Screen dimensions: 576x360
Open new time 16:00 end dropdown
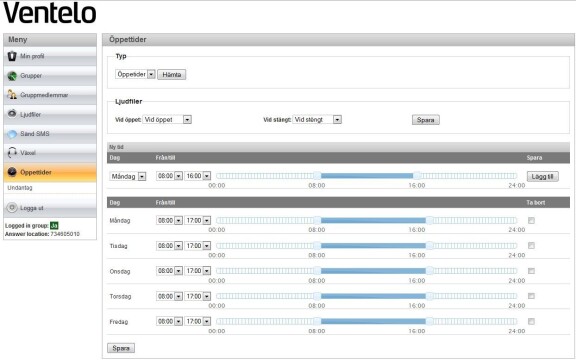(x=198, y=176)
